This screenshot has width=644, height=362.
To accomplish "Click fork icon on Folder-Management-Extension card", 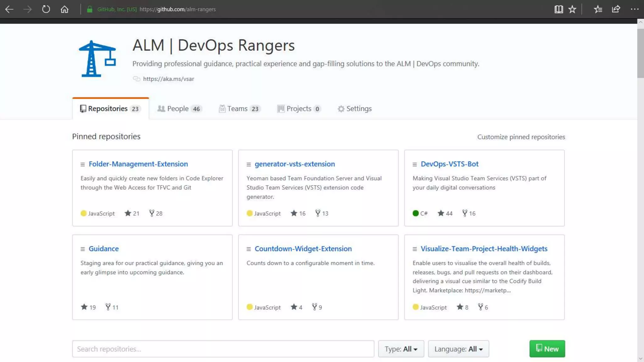I will pyautogui.click(x=152, y=213).
